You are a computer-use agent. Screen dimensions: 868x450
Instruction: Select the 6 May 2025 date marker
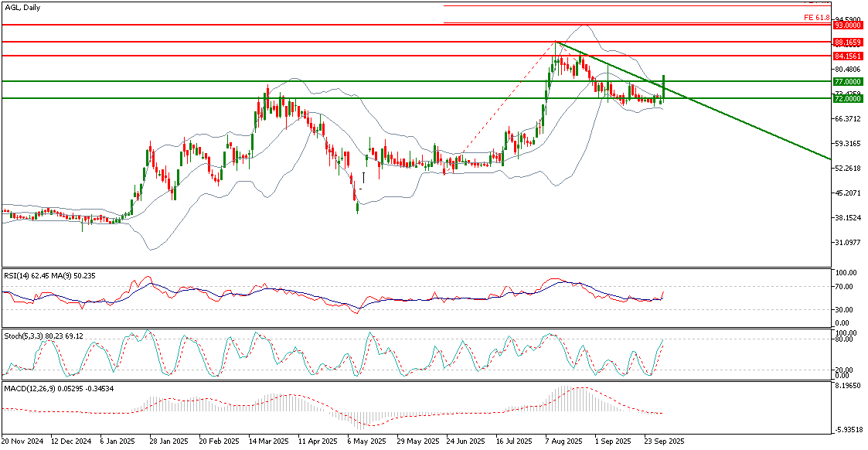point(366,441)
